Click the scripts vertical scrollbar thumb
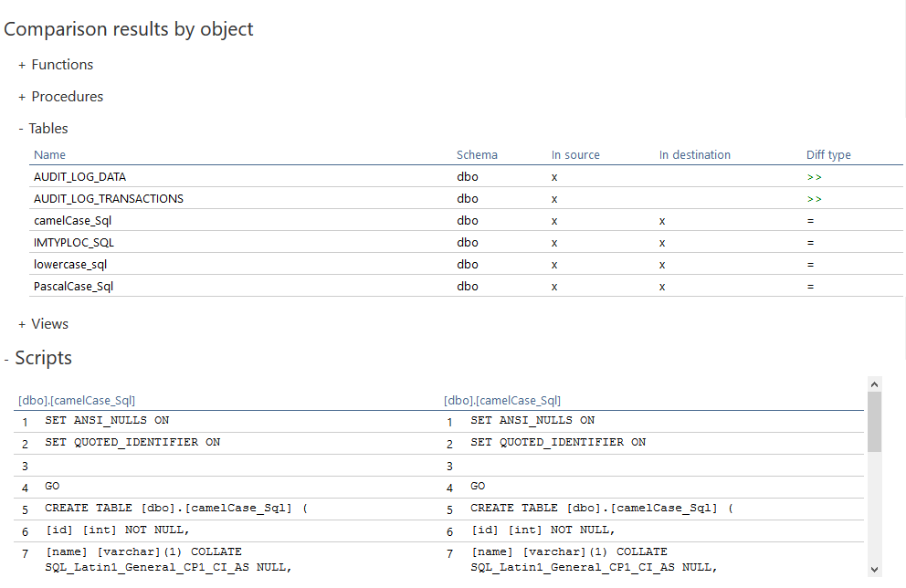The height and width of the screenshot is (588, 906). pos(874,422)
